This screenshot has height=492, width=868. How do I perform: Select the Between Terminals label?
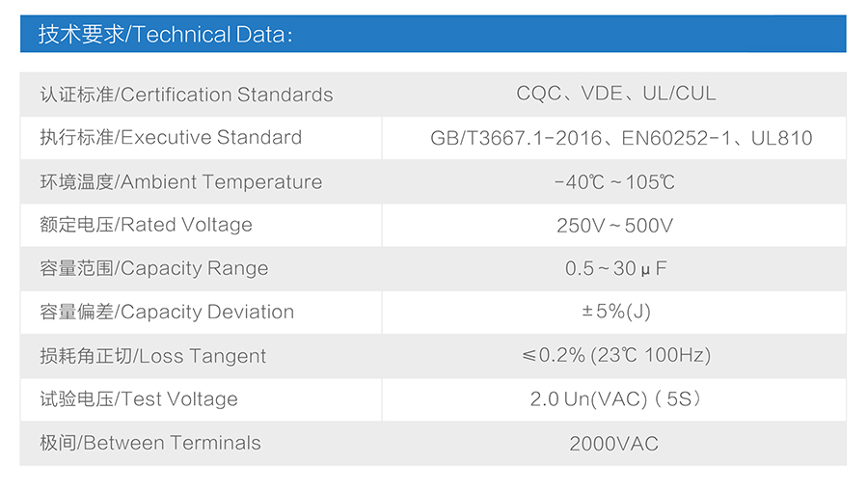[150, 443]
